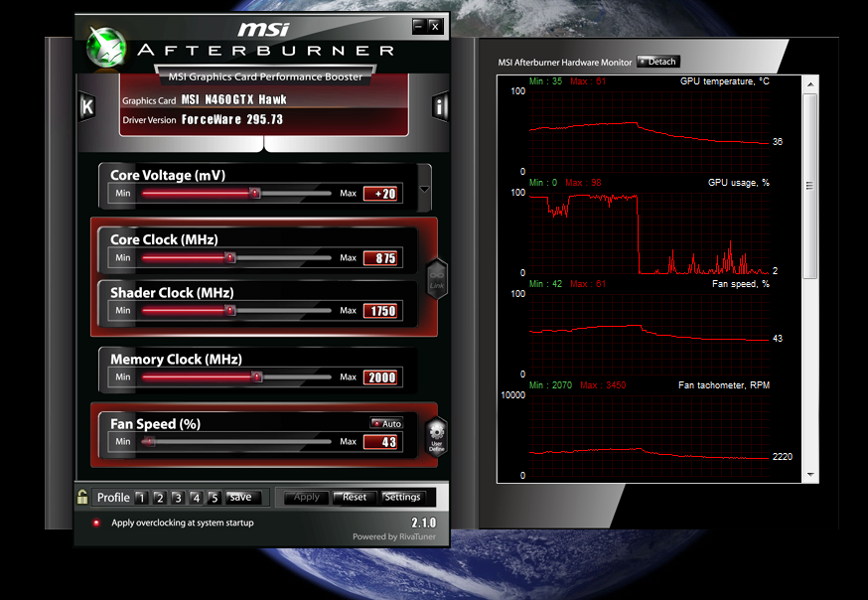
Task: Load profile slot 3
Action: coord(177,498)
